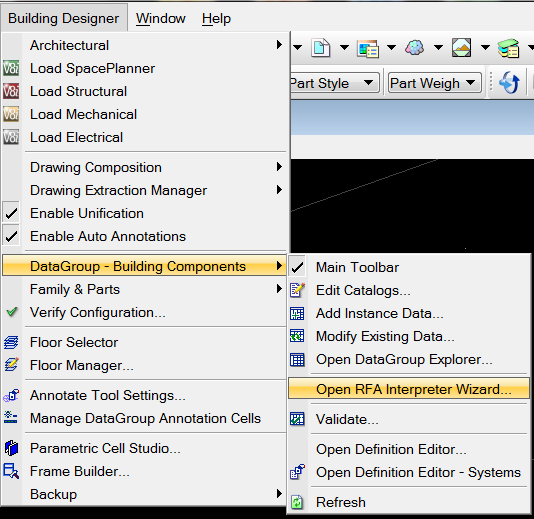Select Open RFA Interpreter Wizard
Viewport: 534px width, 519px height.
click(x=409, y=389)
